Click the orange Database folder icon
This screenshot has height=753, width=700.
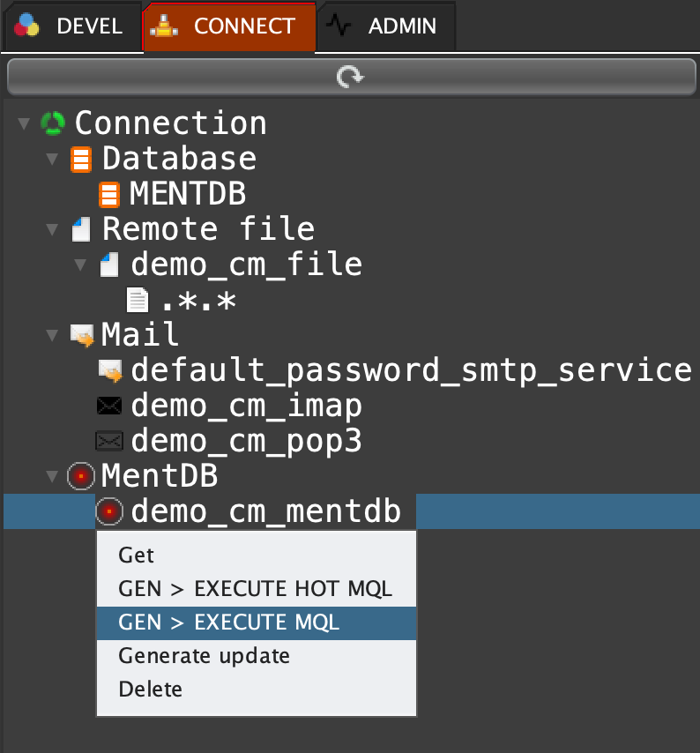click(x=81, y=160)
